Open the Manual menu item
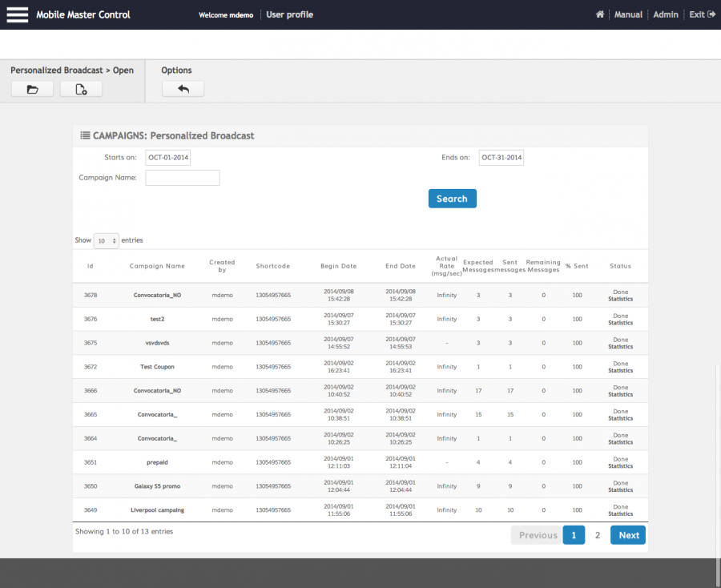Viewport: 721px width, 588px height. click(x=628, y=14)
